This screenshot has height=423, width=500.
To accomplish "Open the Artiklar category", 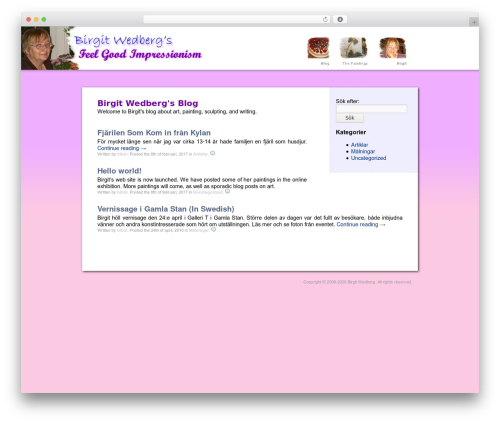I will click(x=359, y=145).
